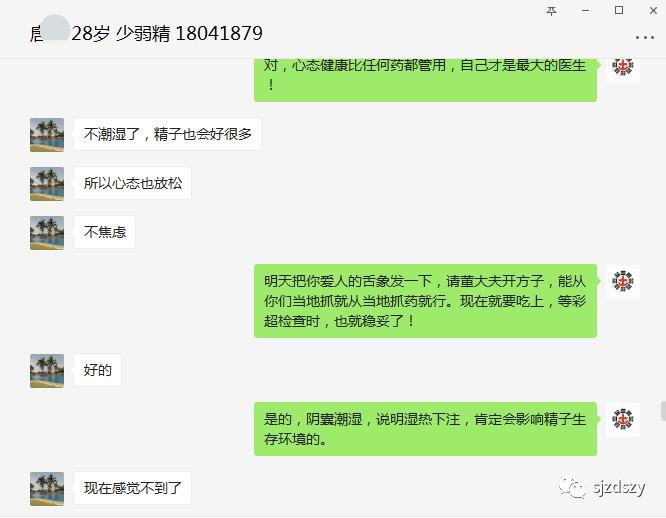The width and height of the screenshot is (666, 518).
Task: Click contact avatar next to '好的'
Action: [x=47, y=371]
